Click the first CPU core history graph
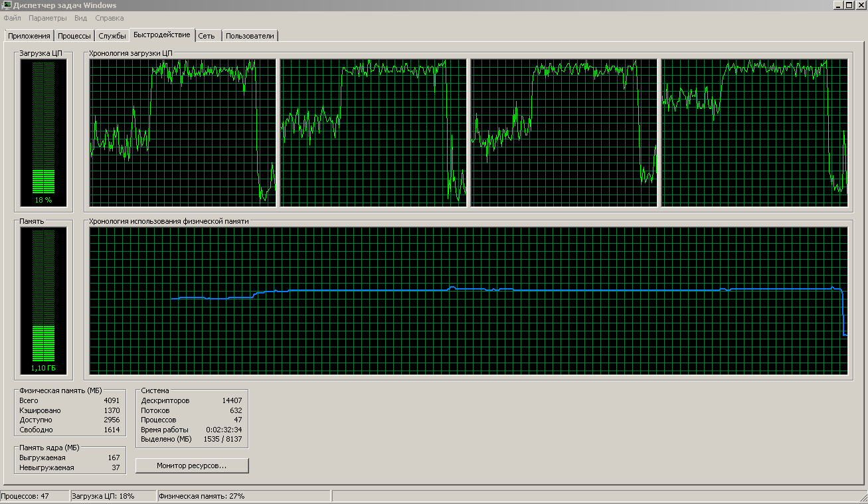 (183, 133)
